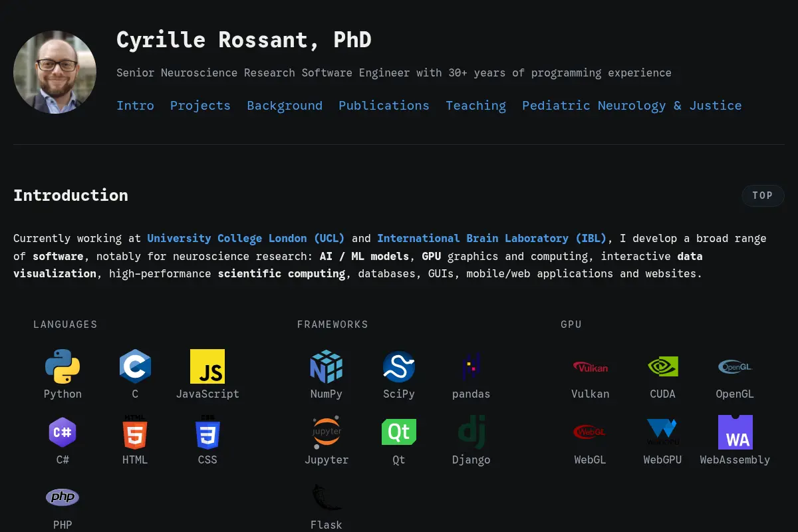Click the Senior Neuroscience Research Software Engineer tagline
The height and width of the screenshot is (532, 798).
coord(394,73)
